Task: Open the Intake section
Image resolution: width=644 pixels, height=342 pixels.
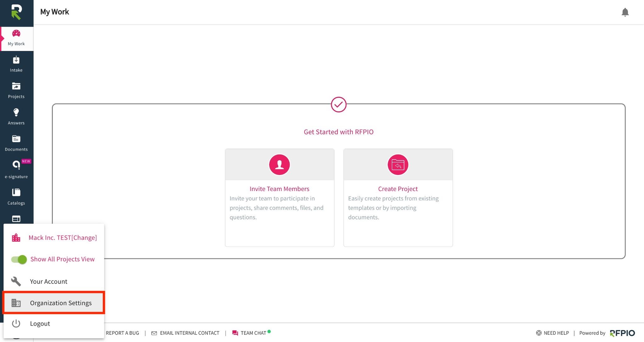Action: pos(16,64)
